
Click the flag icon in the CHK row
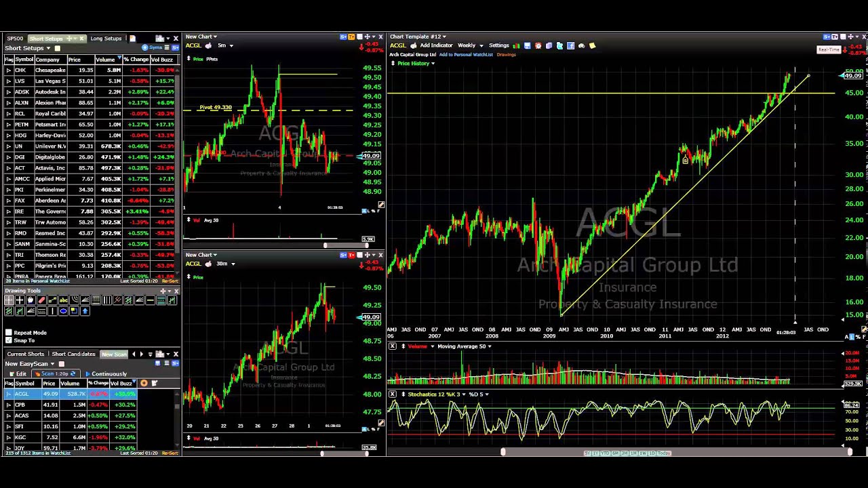pos(8,70)
